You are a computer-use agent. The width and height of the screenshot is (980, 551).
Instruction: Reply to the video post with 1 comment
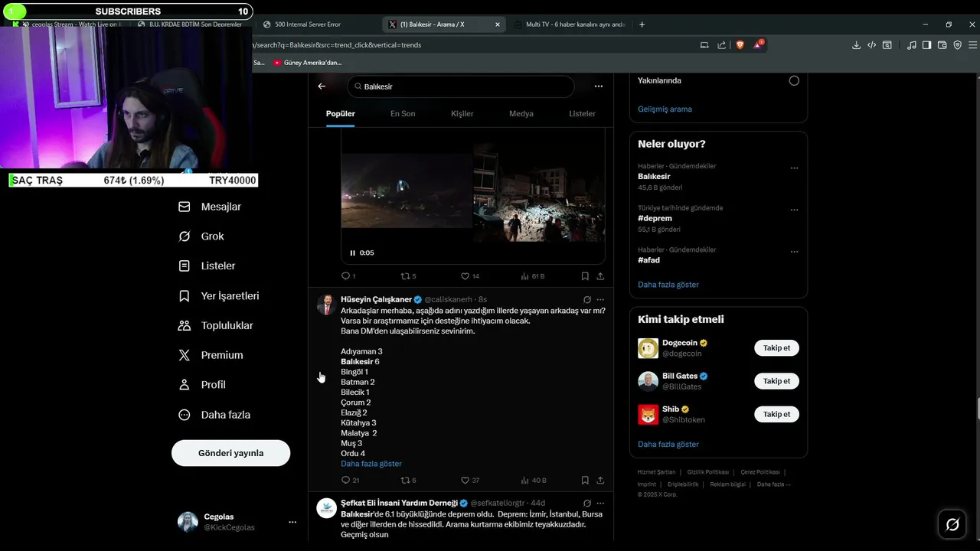coord(348,276)
